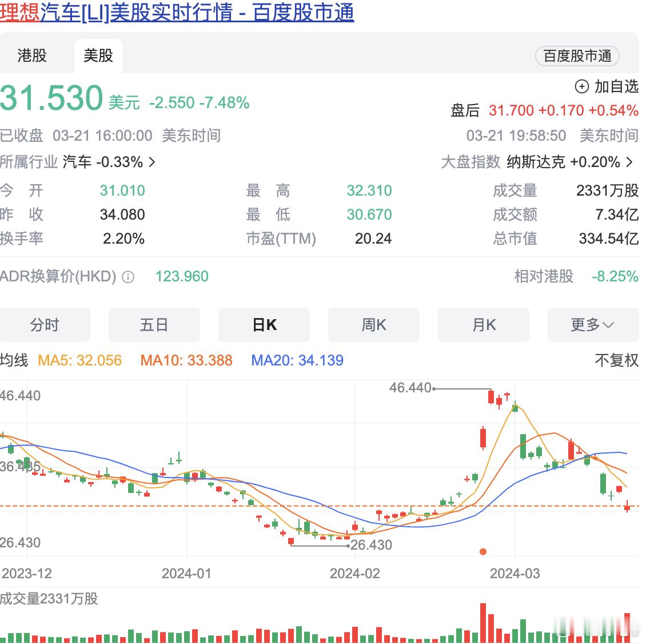Click the 成交额 value 7.34亿
646x644 pixels.
617,214
